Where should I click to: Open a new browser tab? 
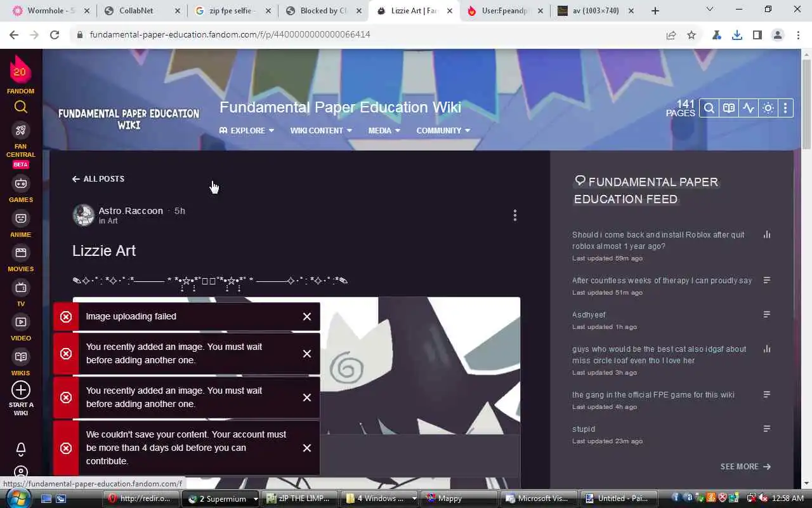click(655, 11)
